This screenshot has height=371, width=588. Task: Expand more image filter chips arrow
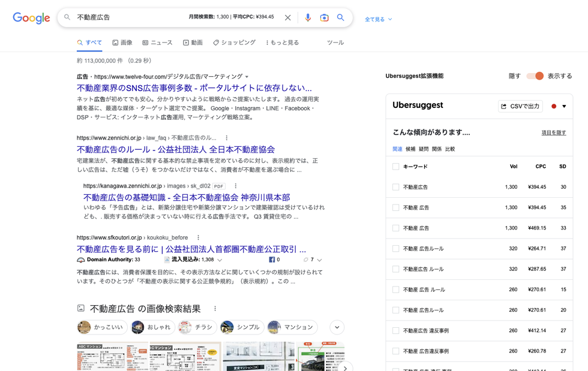pos(337,327)
